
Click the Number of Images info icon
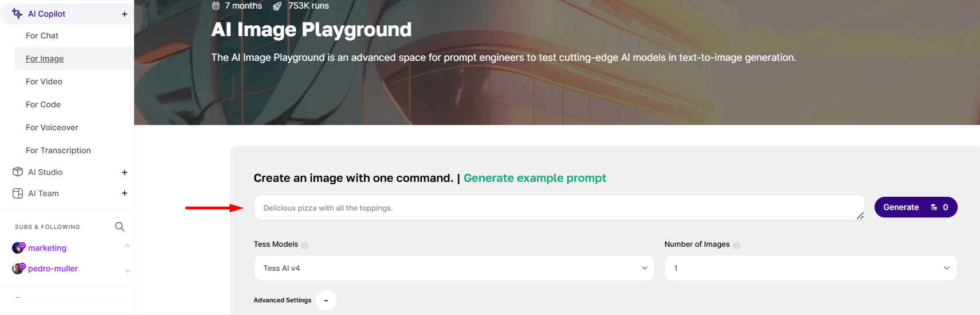736,245
